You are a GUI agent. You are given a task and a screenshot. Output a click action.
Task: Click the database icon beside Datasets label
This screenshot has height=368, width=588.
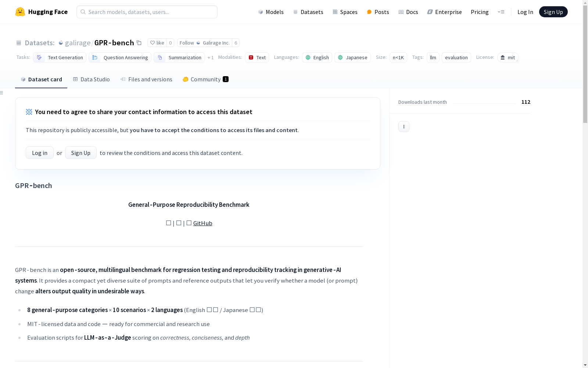coord(19,43)
